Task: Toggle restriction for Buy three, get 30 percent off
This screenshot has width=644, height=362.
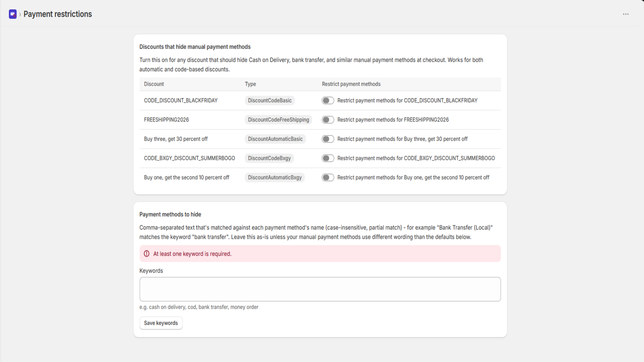Action: [328, 139]
